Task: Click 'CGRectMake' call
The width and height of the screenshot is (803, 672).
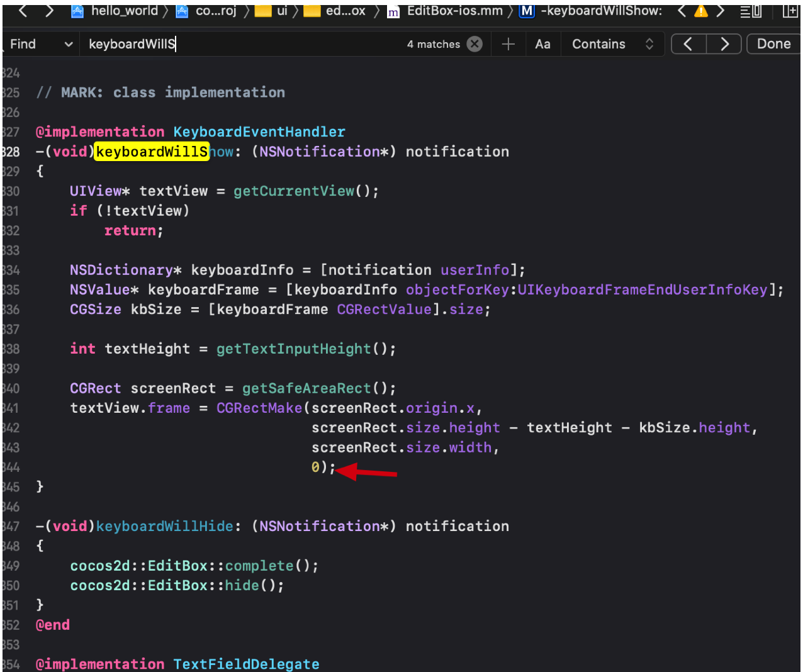Action: [x=259, y=408]
